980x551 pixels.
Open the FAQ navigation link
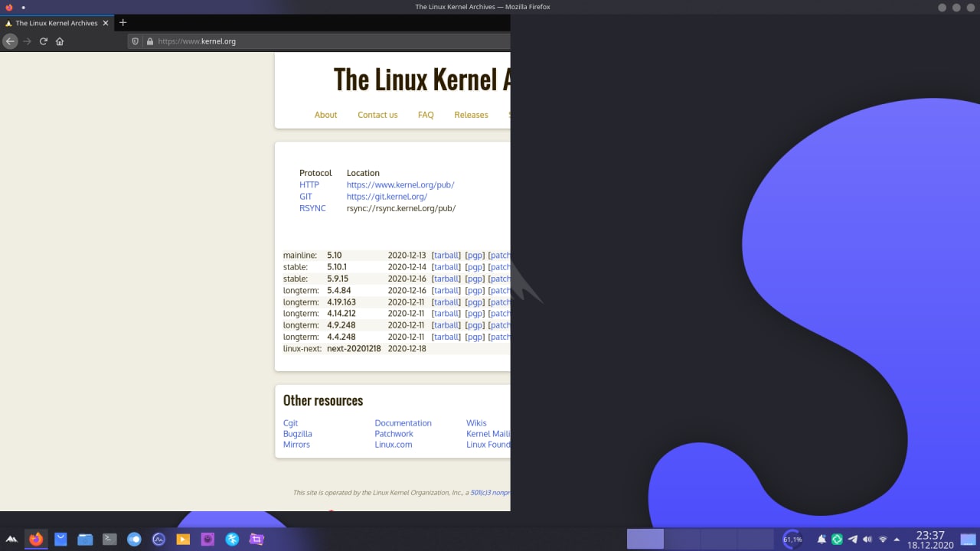[x=426, y=115]
